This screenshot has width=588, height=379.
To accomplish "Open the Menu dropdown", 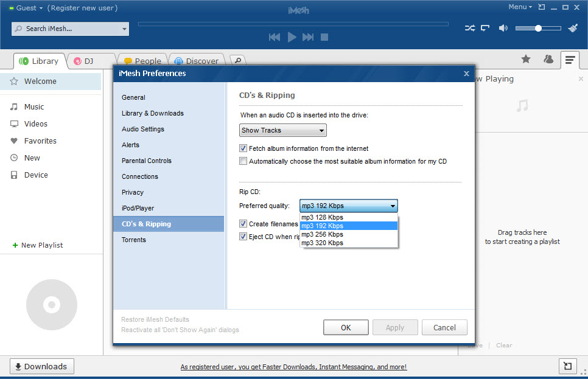I will click(x=520, y=7).
